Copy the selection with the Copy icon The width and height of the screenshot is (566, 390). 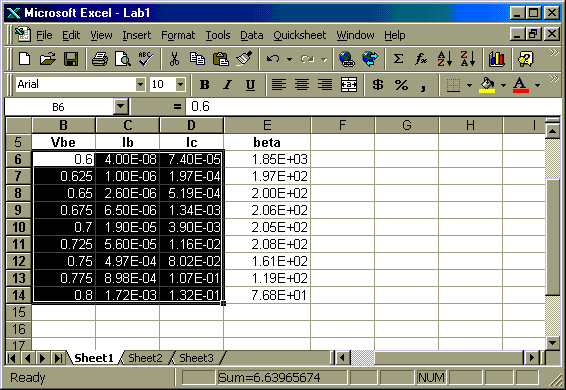coord(197,59)
